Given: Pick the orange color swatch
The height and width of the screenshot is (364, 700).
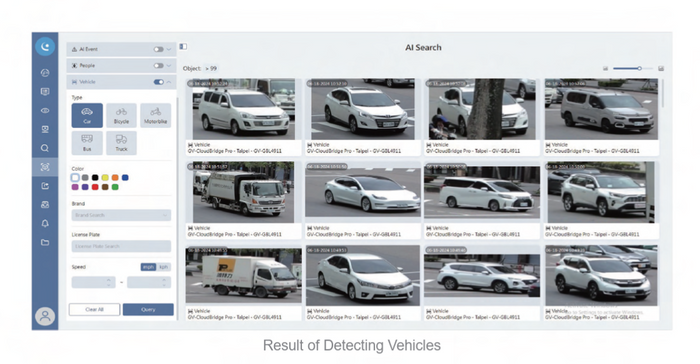Looking at the screenshot, I should coord(115,178).
